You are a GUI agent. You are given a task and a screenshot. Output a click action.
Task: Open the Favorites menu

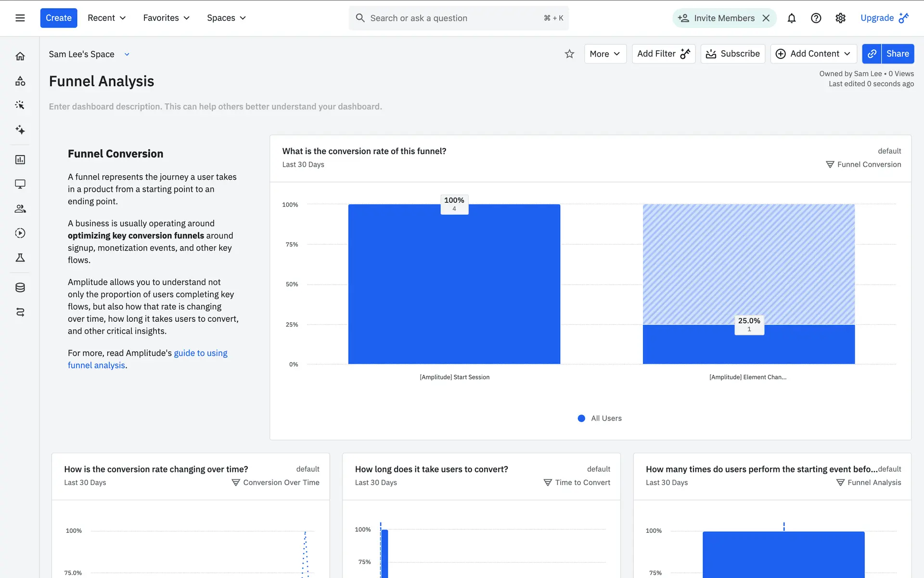tap(166, 18)
